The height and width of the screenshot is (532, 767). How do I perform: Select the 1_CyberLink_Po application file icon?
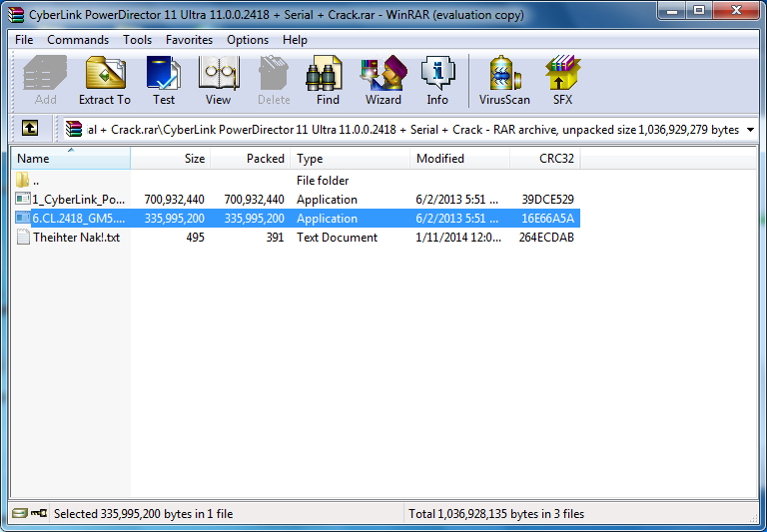[x=23, y=199]
